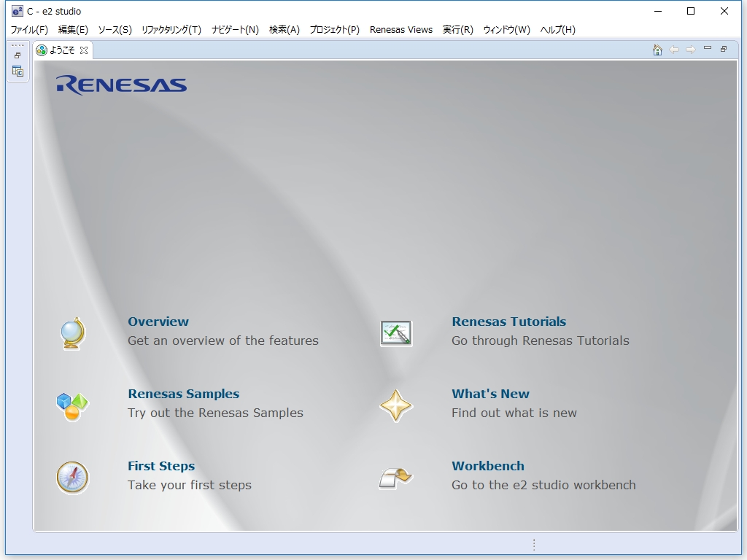The image size is (747, 560).
Task: Open the ウィンドウ(W) menu
Action: [x=506, y=29]
